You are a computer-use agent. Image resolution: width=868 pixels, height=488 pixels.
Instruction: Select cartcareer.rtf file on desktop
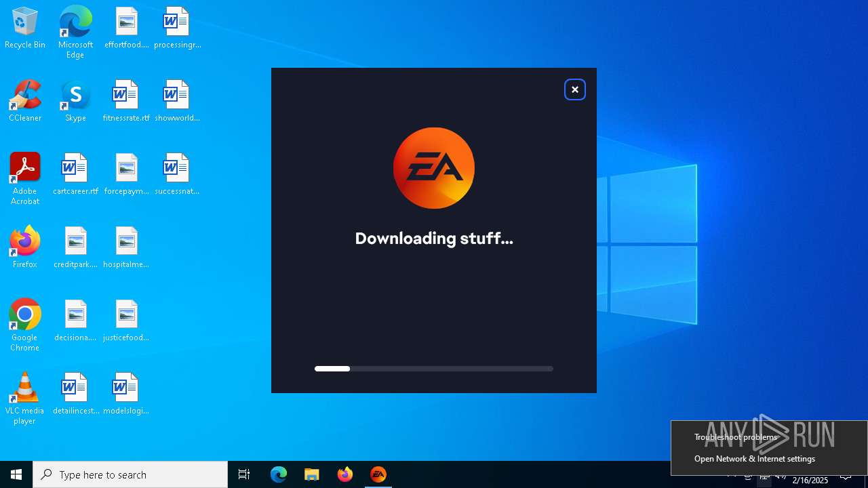tap(75, 175)
